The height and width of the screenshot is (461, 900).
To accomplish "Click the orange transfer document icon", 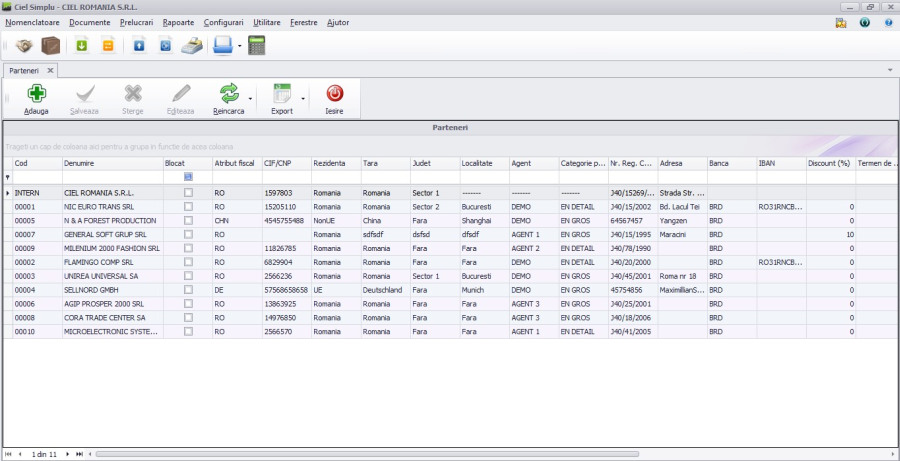I will tap(108, 45).
